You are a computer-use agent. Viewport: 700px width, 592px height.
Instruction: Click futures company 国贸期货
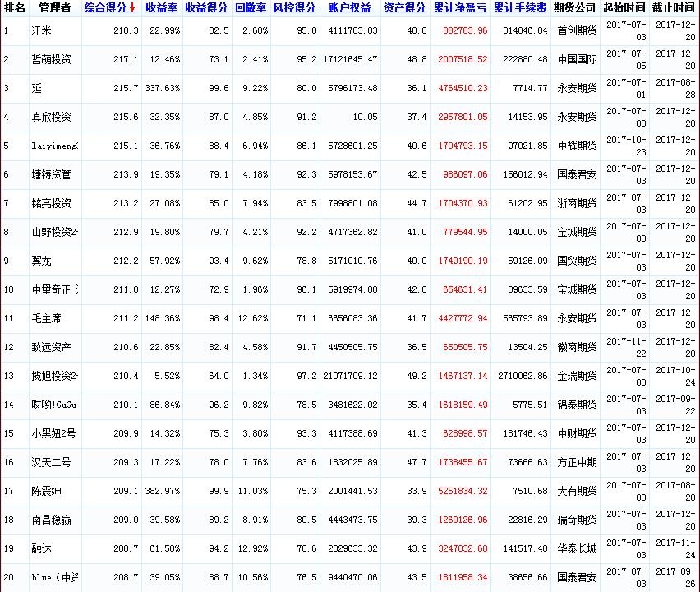pos(577,261)
